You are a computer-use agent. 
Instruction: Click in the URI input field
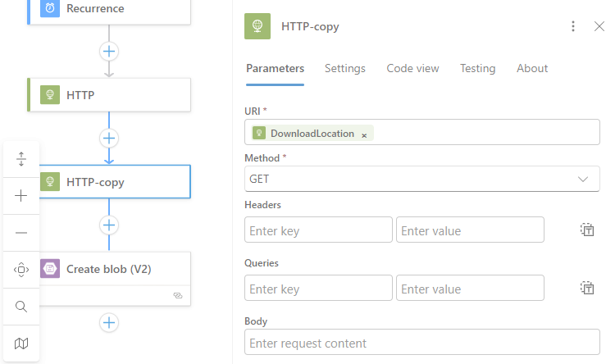click(422, 132)
